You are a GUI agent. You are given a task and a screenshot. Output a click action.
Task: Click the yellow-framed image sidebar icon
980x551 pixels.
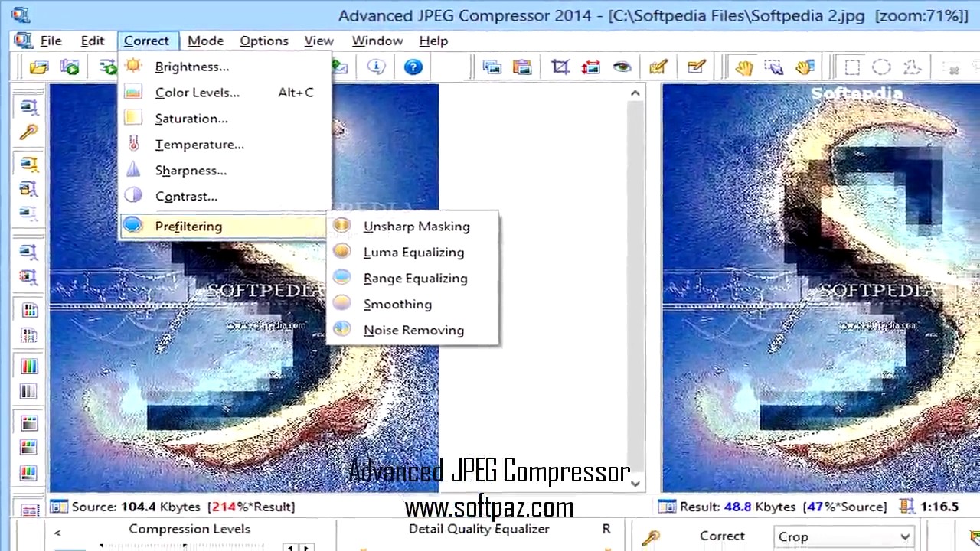[28, 164]
